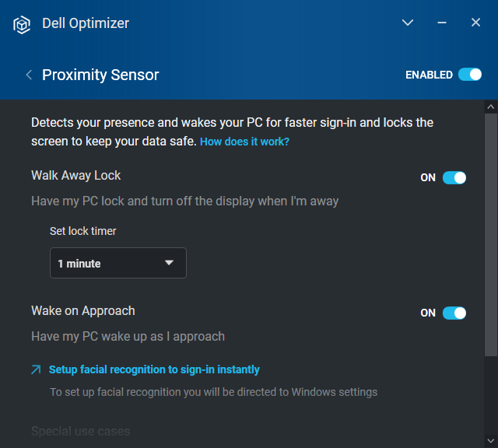Go back using the left arrow
This screenshot has height=448, width=498.
click(x=29, y=75)
